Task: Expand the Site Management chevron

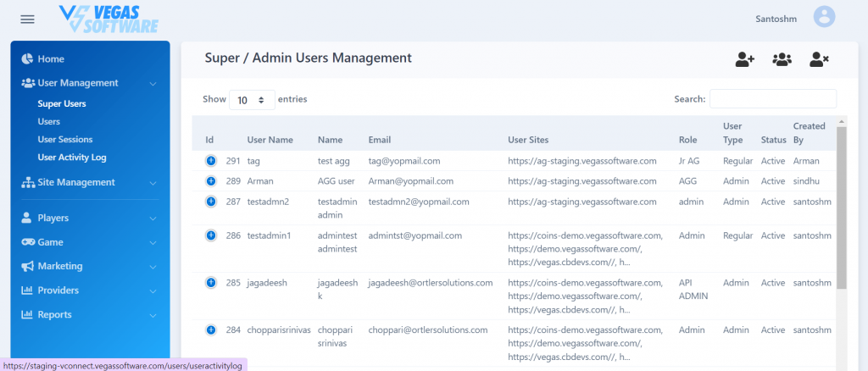Action: 153,183
